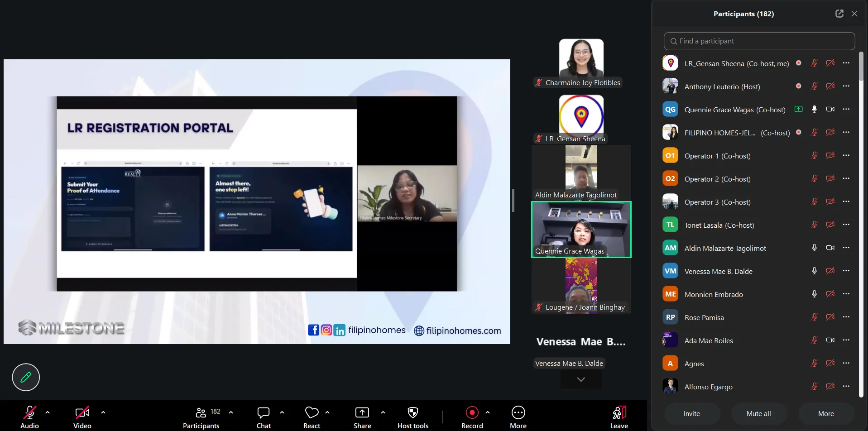Select Rose Pamisa in participants list
Viewport: 868px width, 431px height.
pos(759,317)
